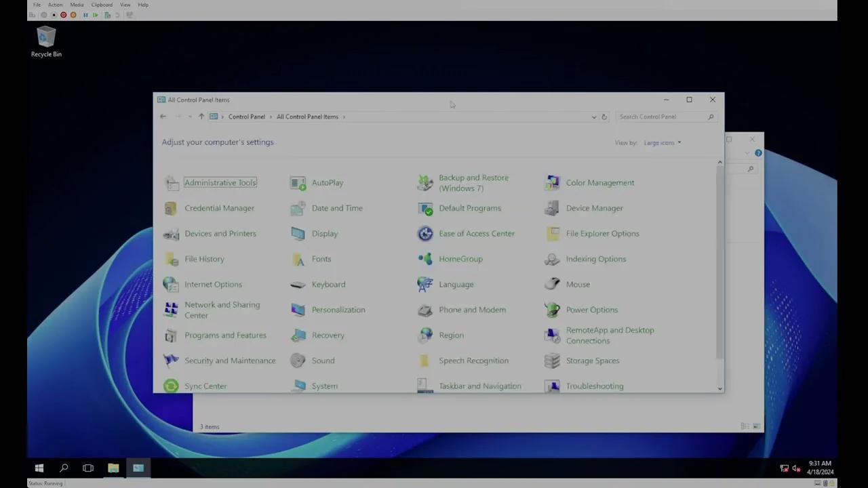Open the Personalization icon
868x488 pixels.
[298, 310]
